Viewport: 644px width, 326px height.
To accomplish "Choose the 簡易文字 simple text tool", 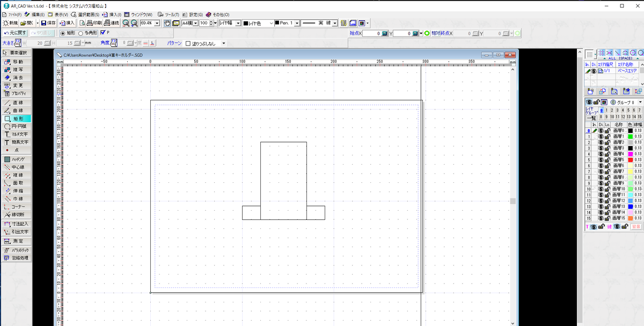I will 16,142.
